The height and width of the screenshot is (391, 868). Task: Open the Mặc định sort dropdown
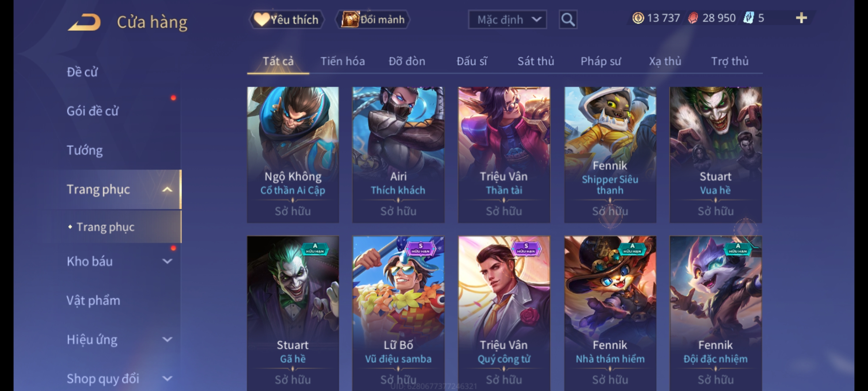(x=507, y=20)
